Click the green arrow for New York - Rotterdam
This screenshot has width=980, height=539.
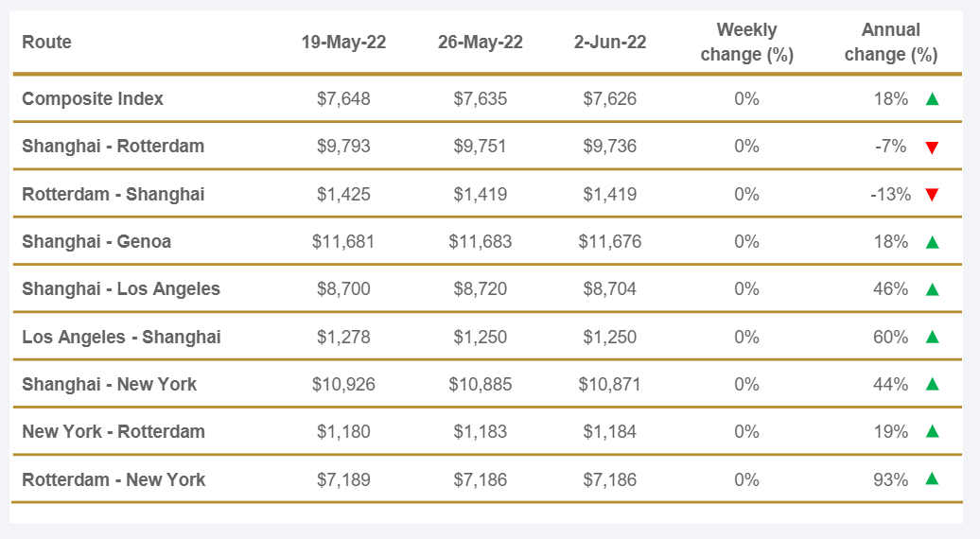coord(932,431)
